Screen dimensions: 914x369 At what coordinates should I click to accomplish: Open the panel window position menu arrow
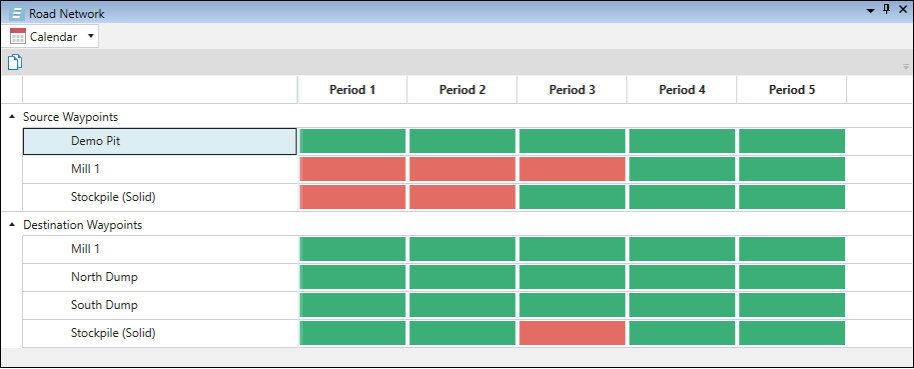click(x=871, y=10)
